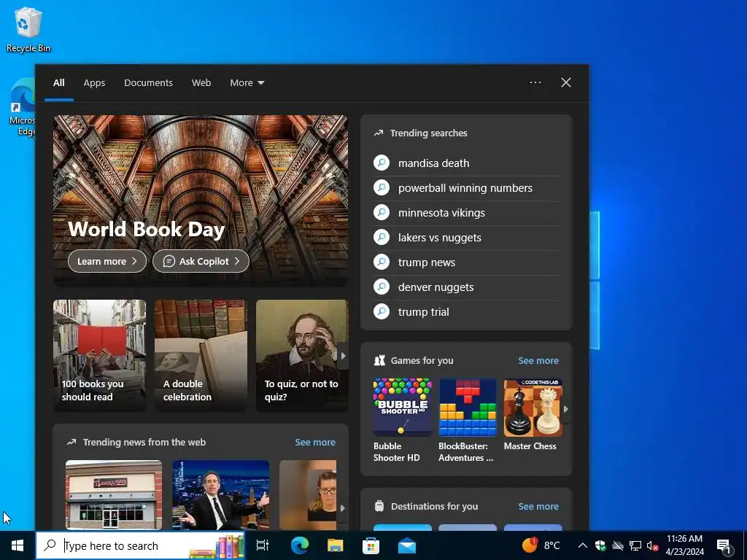Screen dimensions: 747x560
Task: Launch Microsoft Edge from the taskbar
Action: pyautogui.click(x=300, y=545)
